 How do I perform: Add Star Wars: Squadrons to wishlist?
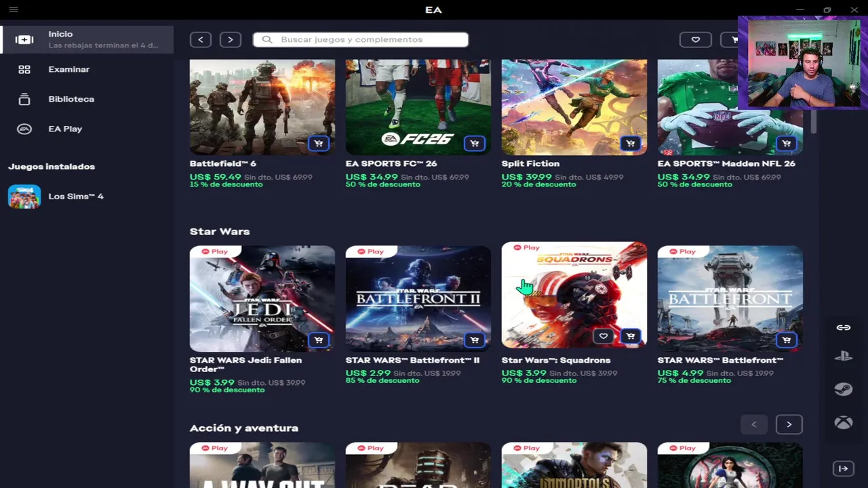click(x=604, y=336)
